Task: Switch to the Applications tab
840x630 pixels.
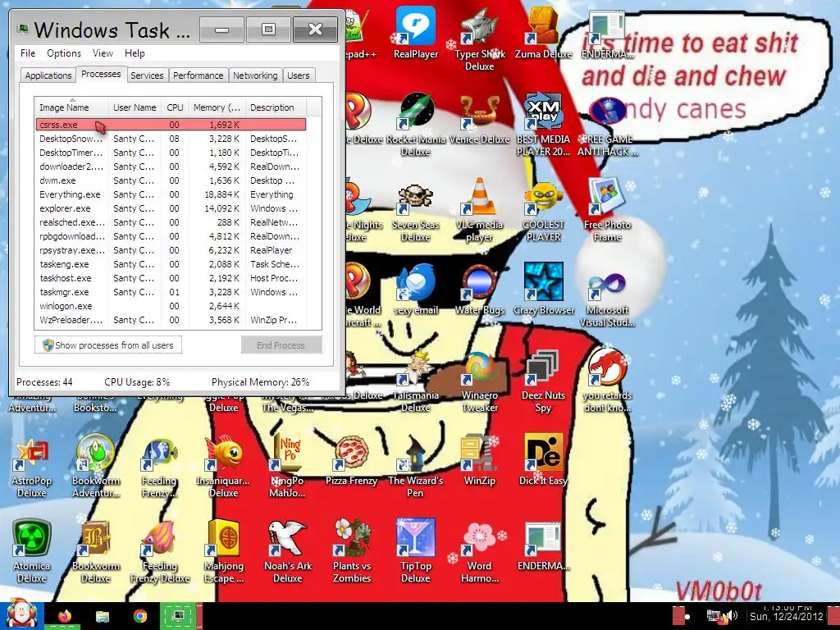Action: [48, 75]
